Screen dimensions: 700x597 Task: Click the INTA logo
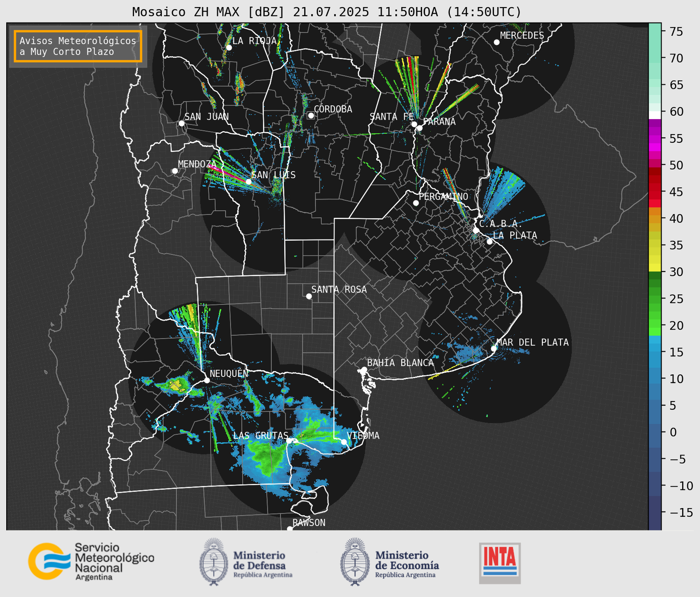(x=500, y=563)
